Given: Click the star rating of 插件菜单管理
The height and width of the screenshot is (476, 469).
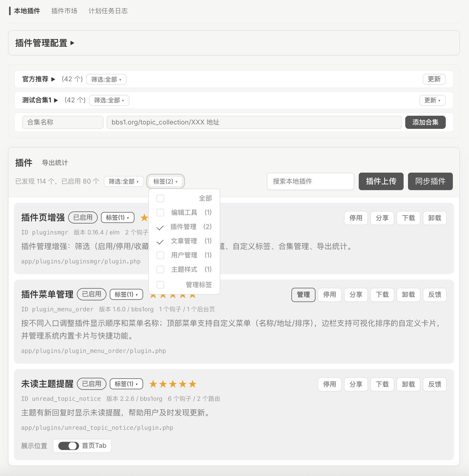Looking at the screenshot, I should [x=173, y=296].
